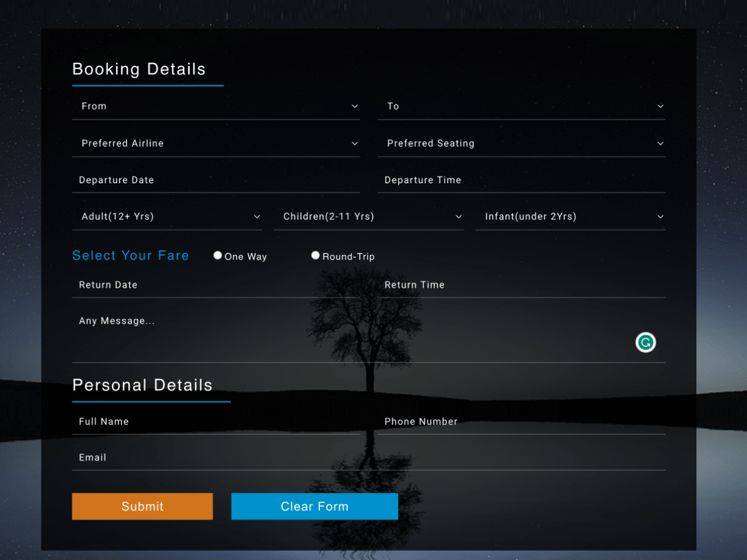Open the Children(2-11 Yrs) passenger selector

369,216
